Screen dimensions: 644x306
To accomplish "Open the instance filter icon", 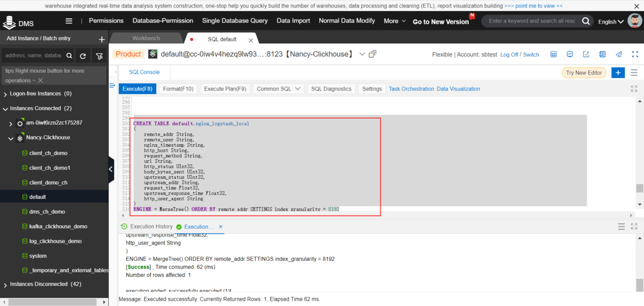I will click(x=99, y=56).
